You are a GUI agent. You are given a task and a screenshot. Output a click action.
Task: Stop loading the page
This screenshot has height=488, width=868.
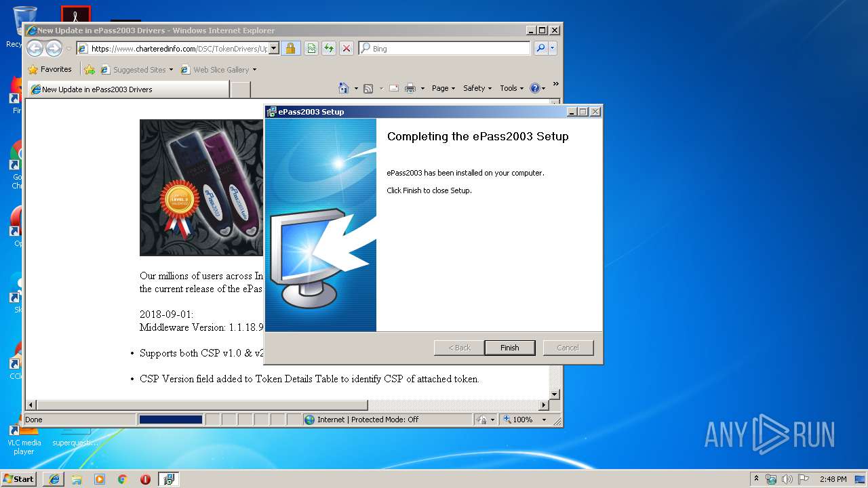(346, 48)
